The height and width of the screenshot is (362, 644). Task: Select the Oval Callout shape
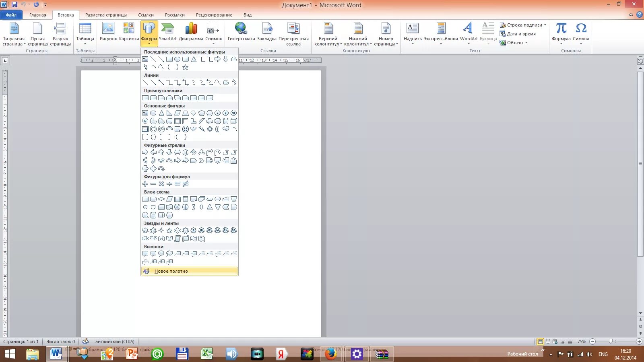161,254
